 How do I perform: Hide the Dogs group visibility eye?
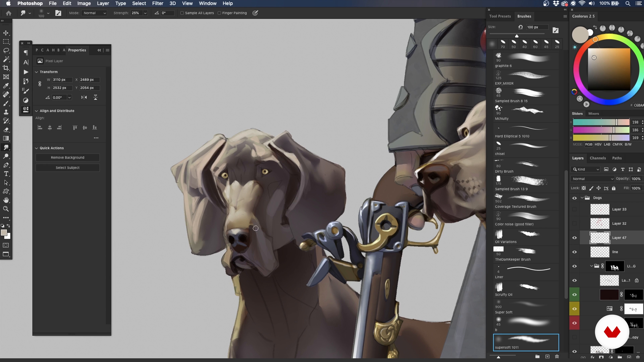[x=575, y=198]
